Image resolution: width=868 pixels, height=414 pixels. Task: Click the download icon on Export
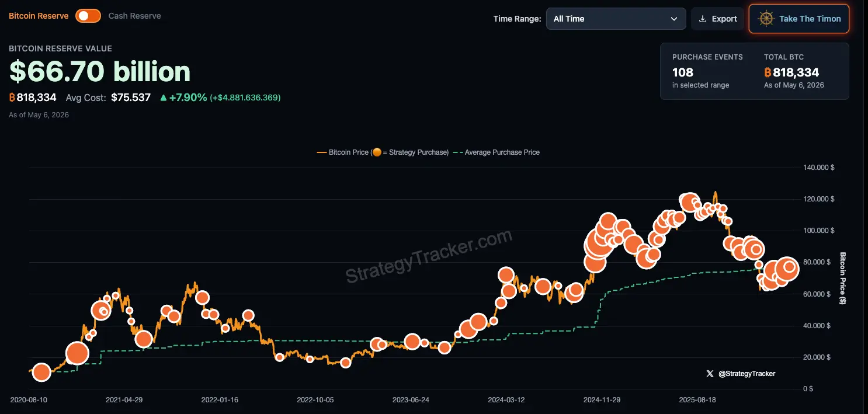[703, 19]
